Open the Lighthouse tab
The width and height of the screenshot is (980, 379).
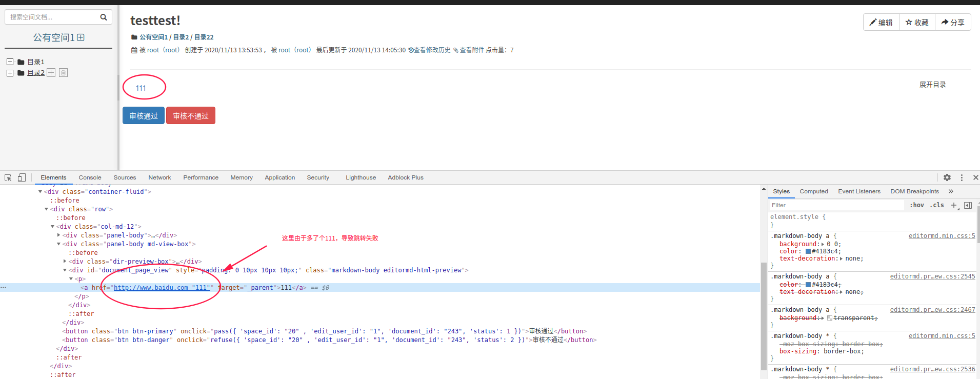click(x=361, y=177)
